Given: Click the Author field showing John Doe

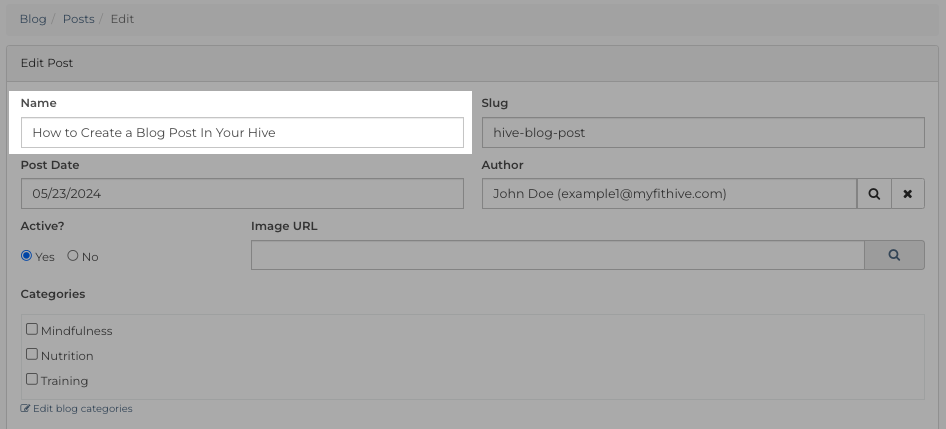Looking at the screenshot, I should point(670,194).
